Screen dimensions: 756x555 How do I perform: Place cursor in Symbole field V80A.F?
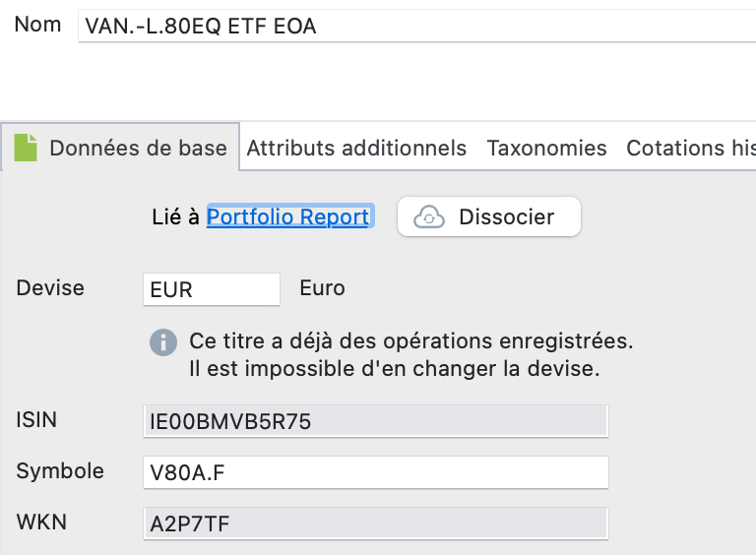tap(376, 472)
